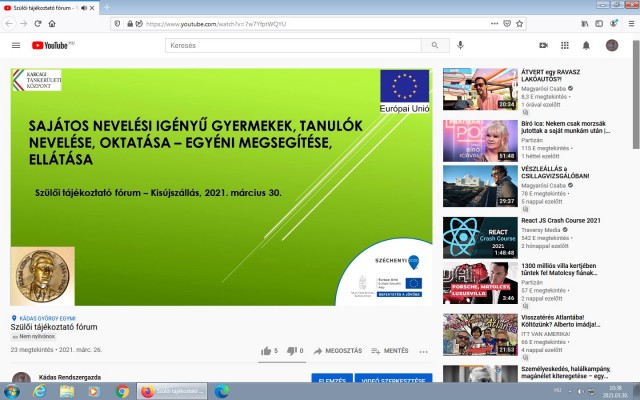Save the video with Mentés

[390, 351]
